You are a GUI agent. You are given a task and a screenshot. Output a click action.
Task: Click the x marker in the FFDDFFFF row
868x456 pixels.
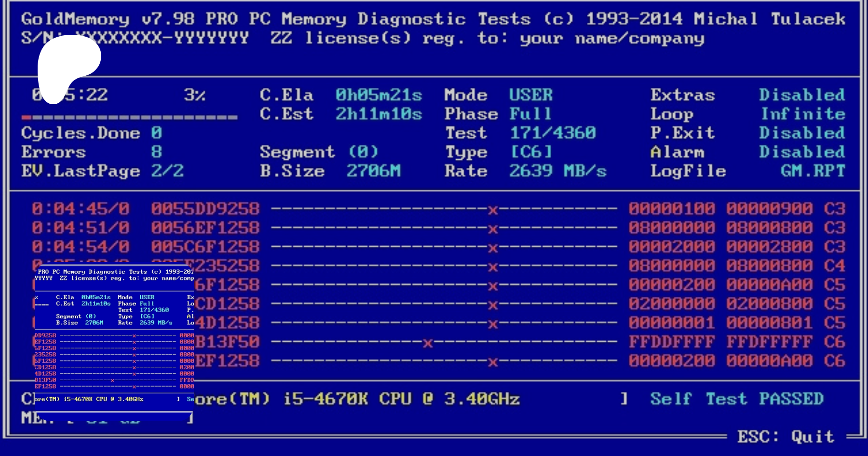click(427, 343)
